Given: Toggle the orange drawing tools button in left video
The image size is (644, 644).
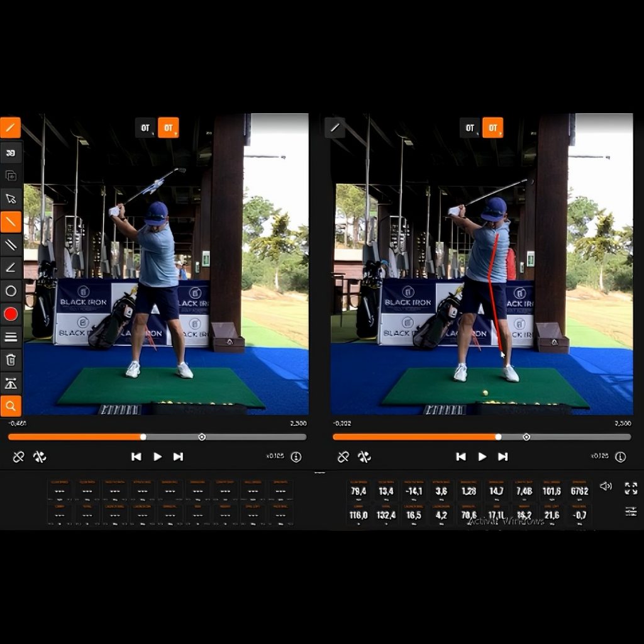Looking at the screenshot, I should coord(10,127).
